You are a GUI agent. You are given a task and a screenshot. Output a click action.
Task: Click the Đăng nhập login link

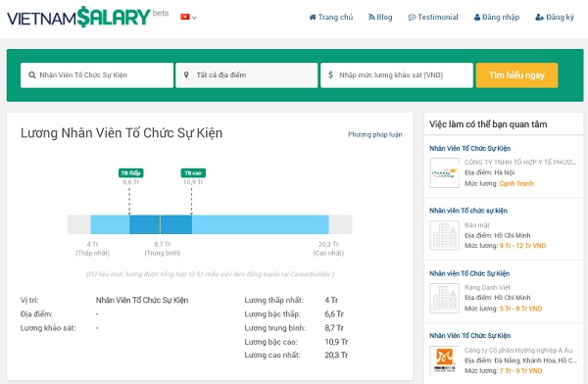click(497, 17)
